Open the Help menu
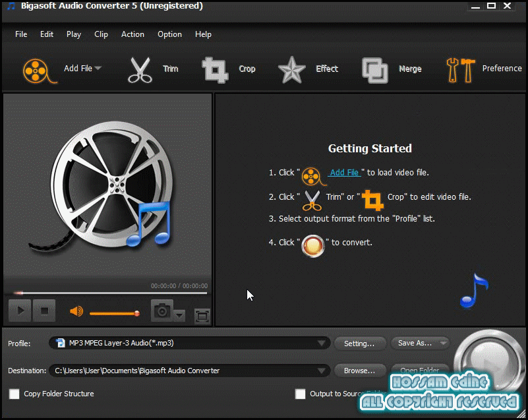Screen dimensions: 528x420 point(203,34)
